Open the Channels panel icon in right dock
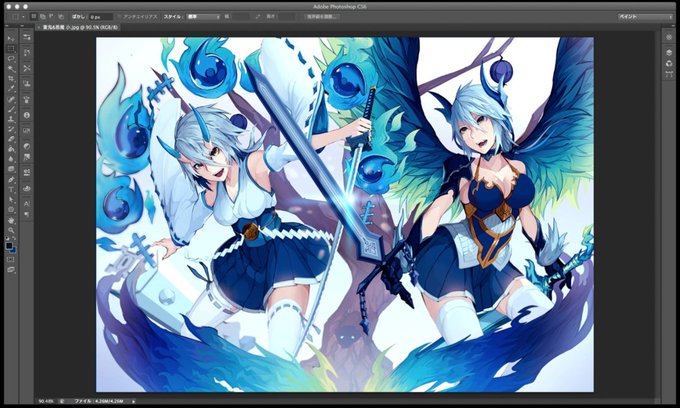680x408 pixels. click(x=669, y=64)
